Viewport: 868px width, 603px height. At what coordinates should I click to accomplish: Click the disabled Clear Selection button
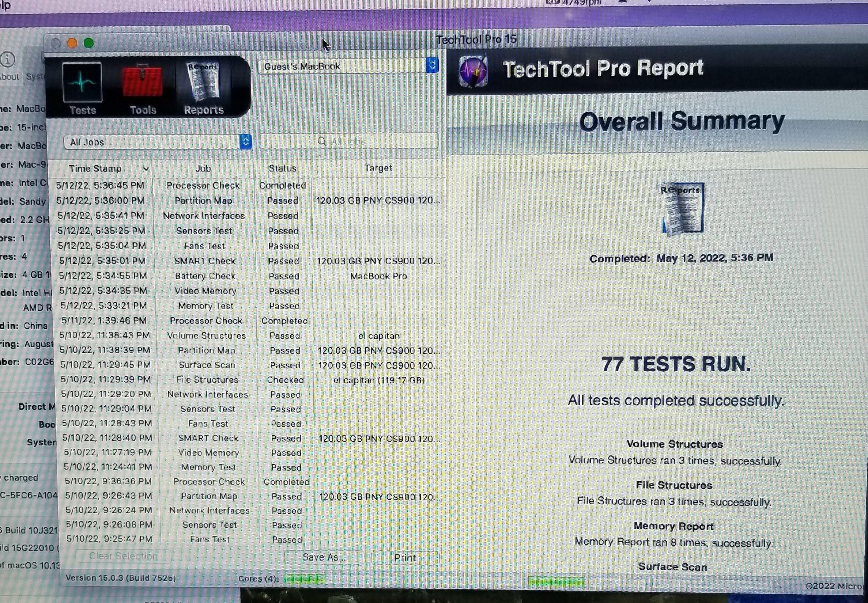(123, 556)
